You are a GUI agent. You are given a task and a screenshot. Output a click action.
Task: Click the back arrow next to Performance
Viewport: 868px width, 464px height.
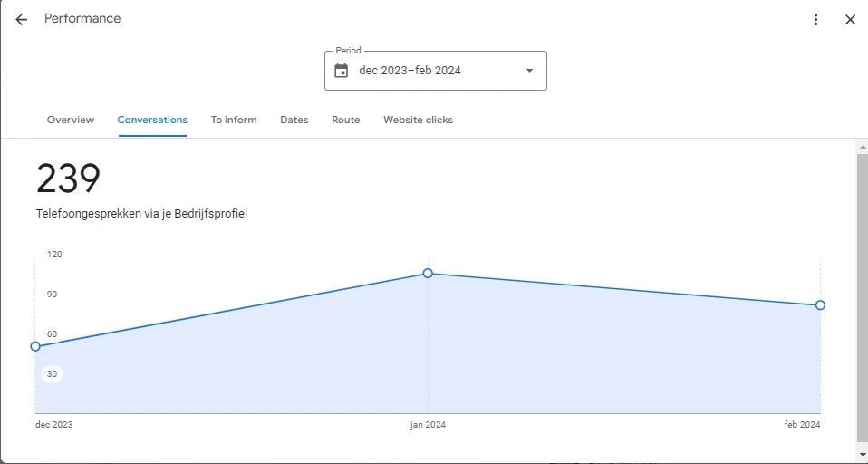click(22, 19)
